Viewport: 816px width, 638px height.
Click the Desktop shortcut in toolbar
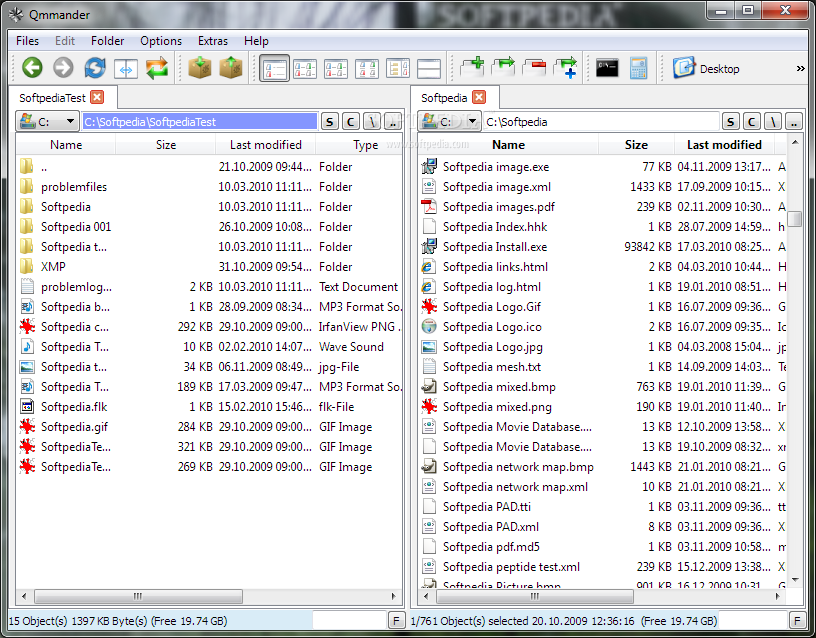pyautogui.click(x=706, y=68)
